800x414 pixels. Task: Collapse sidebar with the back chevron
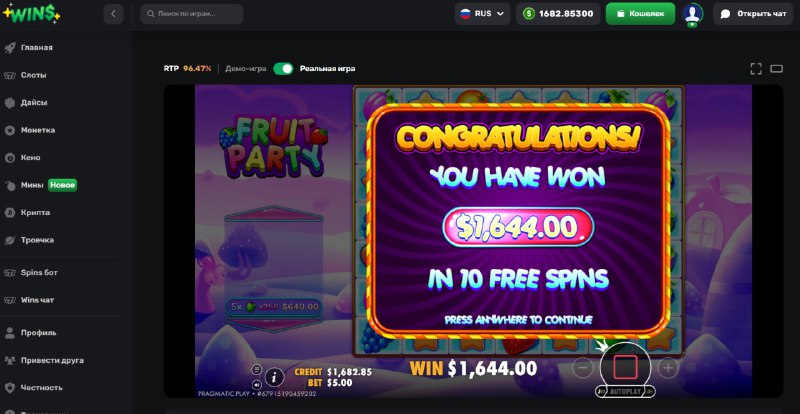[x=113, y=14]
